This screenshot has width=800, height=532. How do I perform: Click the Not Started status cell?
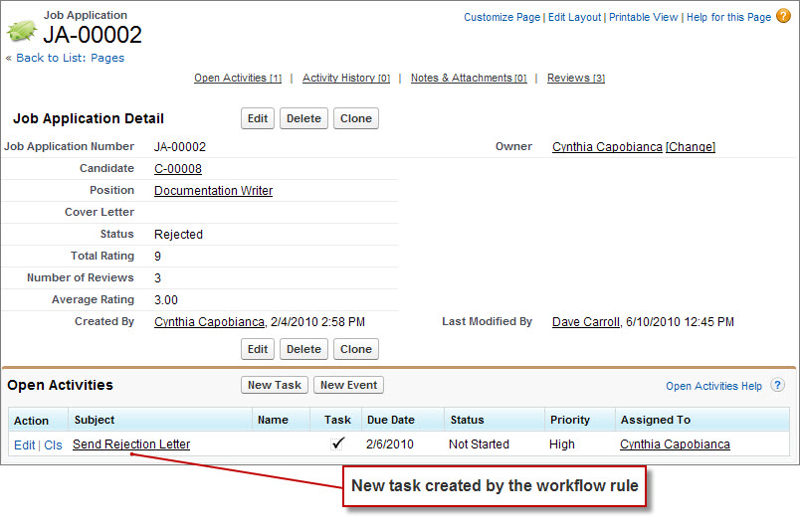click(479, 444)
